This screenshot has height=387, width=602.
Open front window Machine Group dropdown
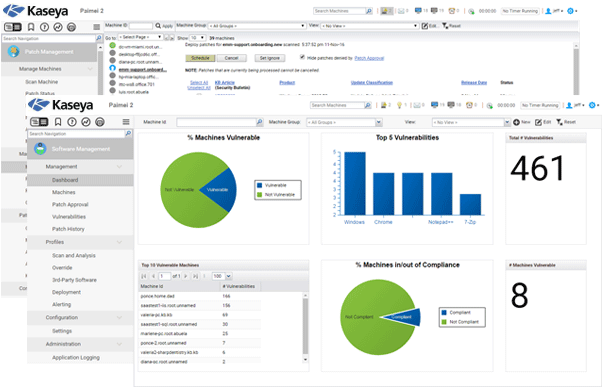coord(379,122)
